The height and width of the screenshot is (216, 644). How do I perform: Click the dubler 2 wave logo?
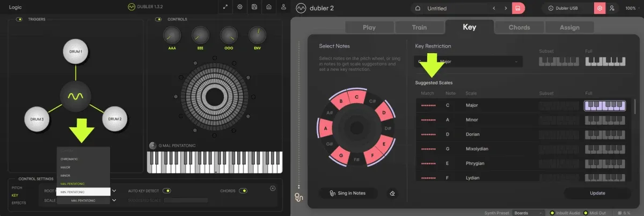[x=302, y=9]
